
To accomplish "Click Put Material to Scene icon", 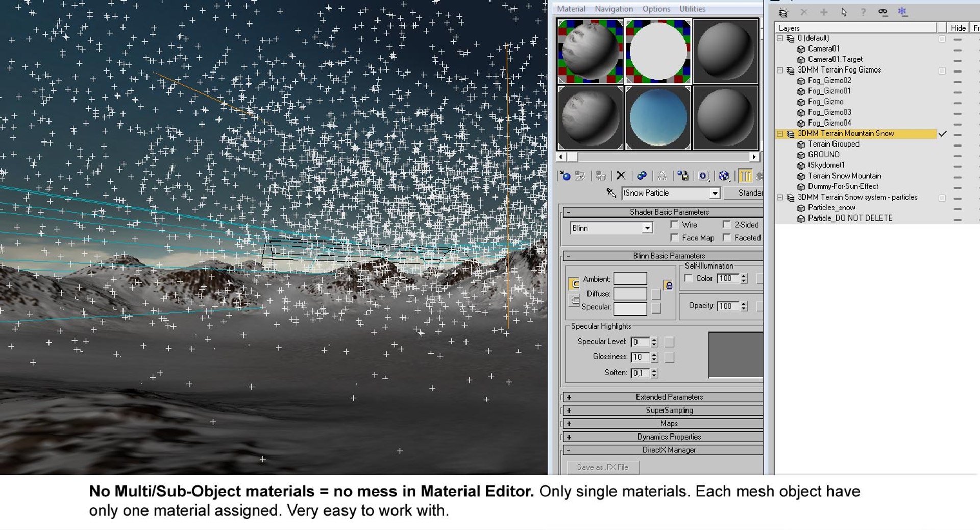I will [580, 176].
